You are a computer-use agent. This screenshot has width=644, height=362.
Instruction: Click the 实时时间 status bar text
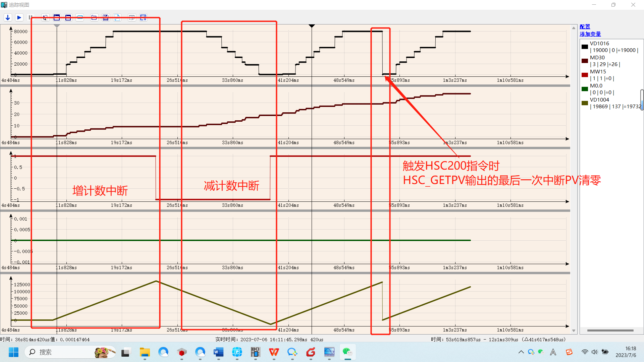269,340
